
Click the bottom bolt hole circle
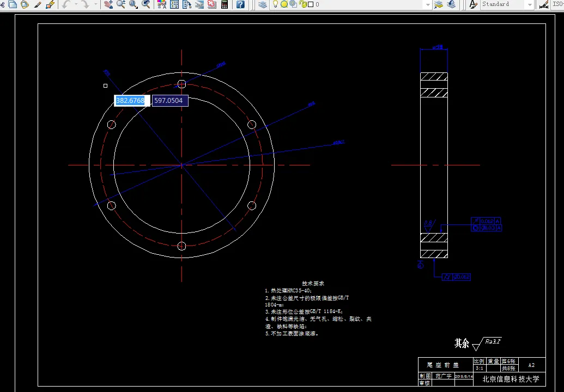pyautogui.click(x=181, y=246)
